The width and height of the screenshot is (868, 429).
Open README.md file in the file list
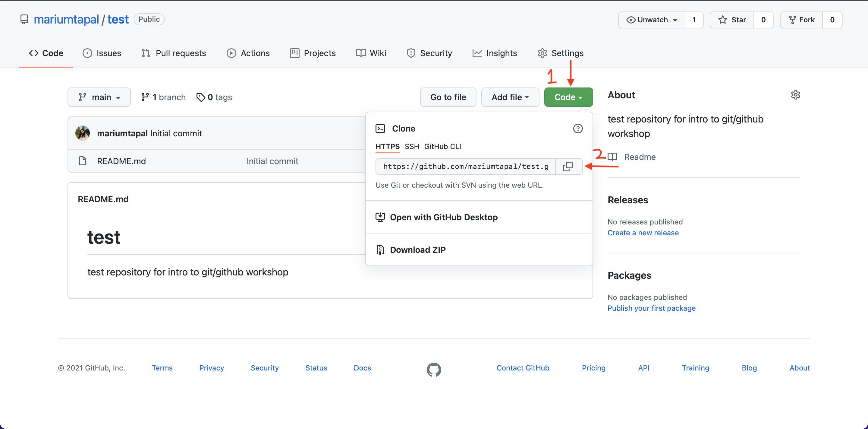click(x=121, y=161)
